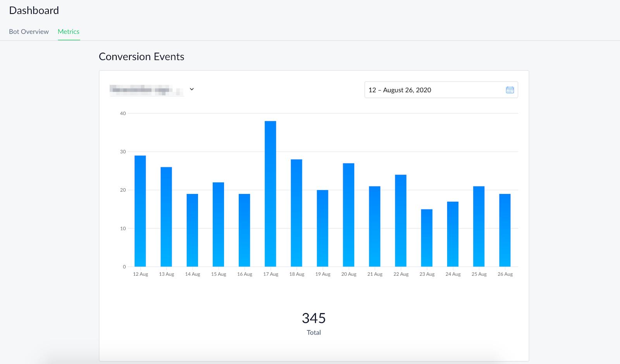Click the '10' y-axis label
Screen dimensions: 620x364
click(123, 228)
